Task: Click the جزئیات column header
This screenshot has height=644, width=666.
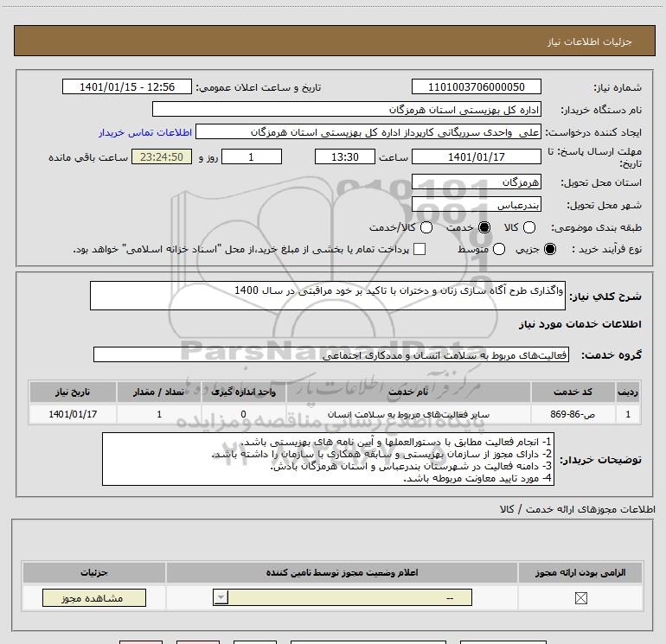Action: point(94,572)
